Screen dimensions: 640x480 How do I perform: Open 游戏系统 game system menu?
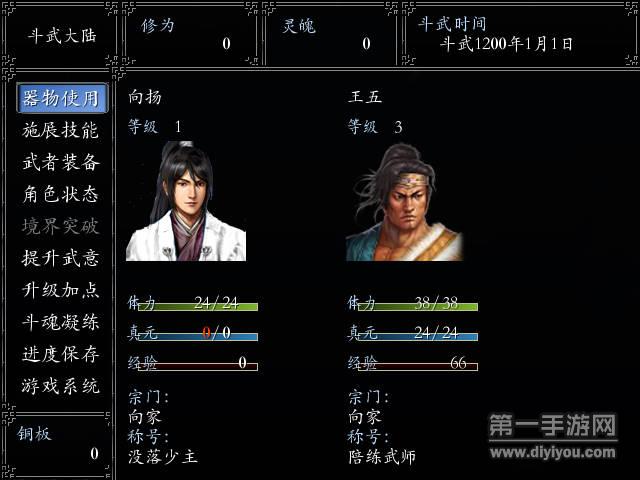coord(60,386)
